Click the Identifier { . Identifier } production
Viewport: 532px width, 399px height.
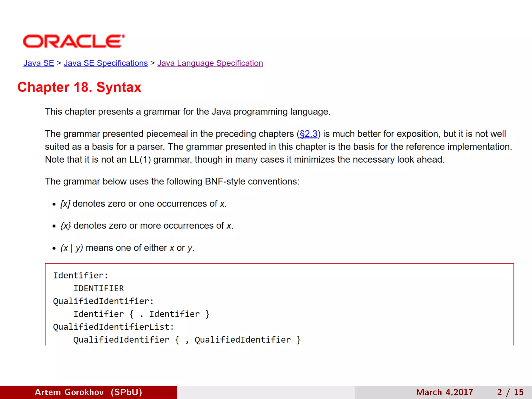(x=141, y=314)
